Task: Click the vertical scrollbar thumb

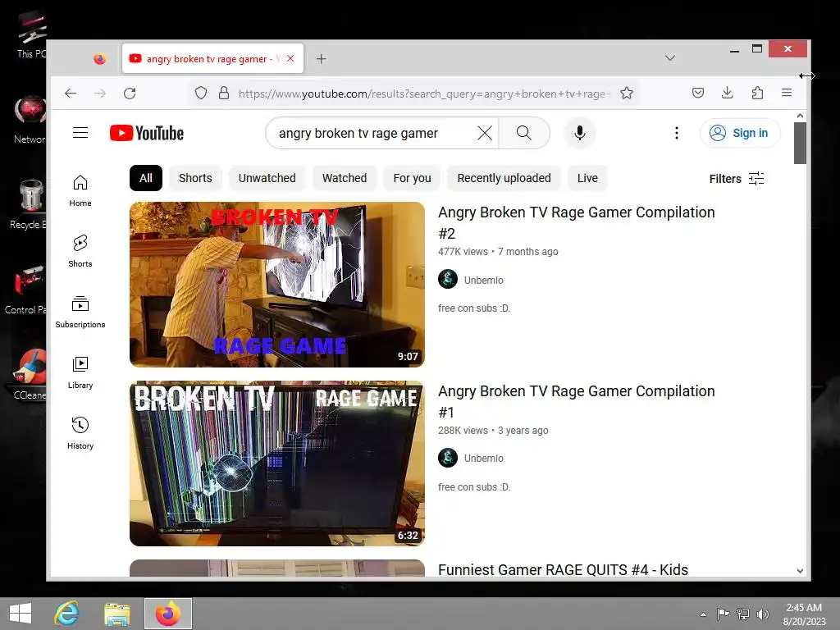Action: [x=800, y=143]
